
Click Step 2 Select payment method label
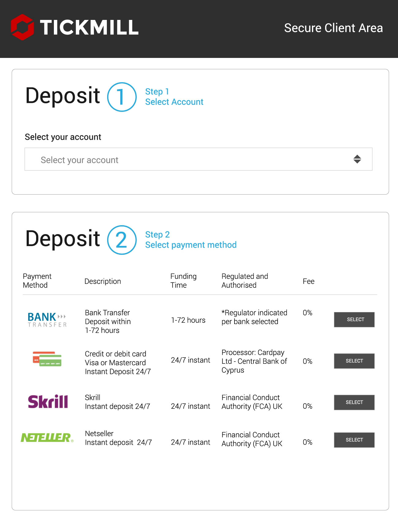pyautogui.click(x=190, y=240)
